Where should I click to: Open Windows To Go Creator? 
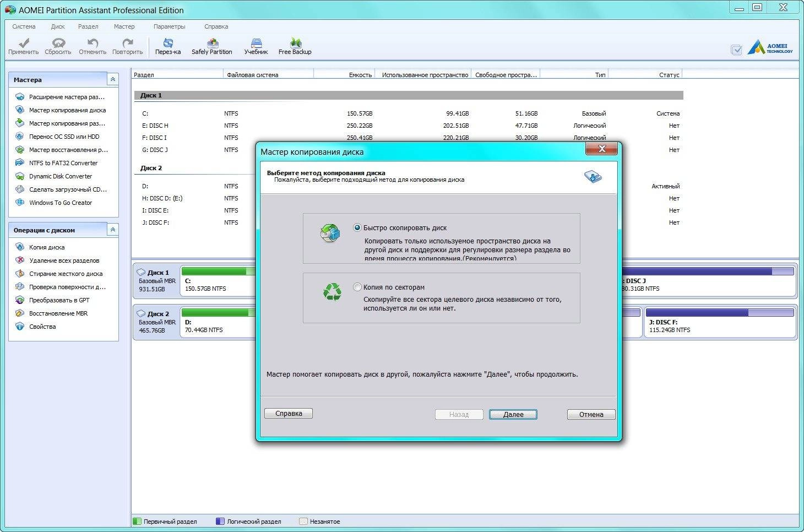(x=61, y=203)
